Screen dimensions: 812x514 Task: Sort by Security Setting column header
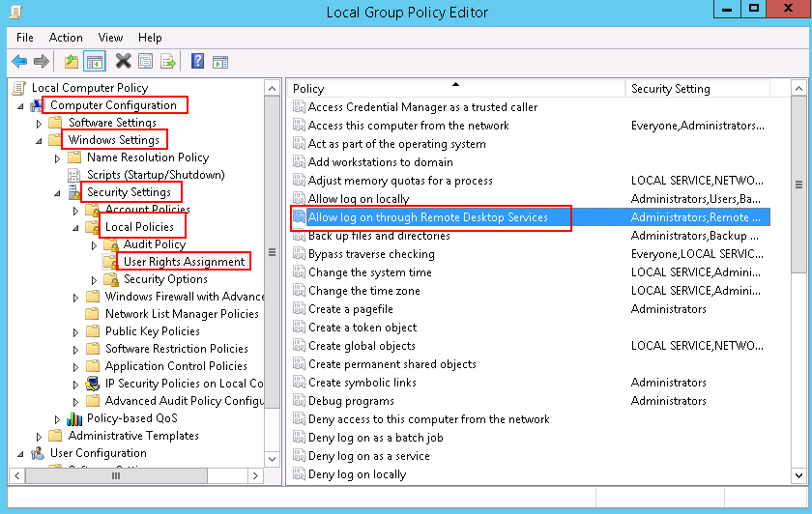pos(698,89)
